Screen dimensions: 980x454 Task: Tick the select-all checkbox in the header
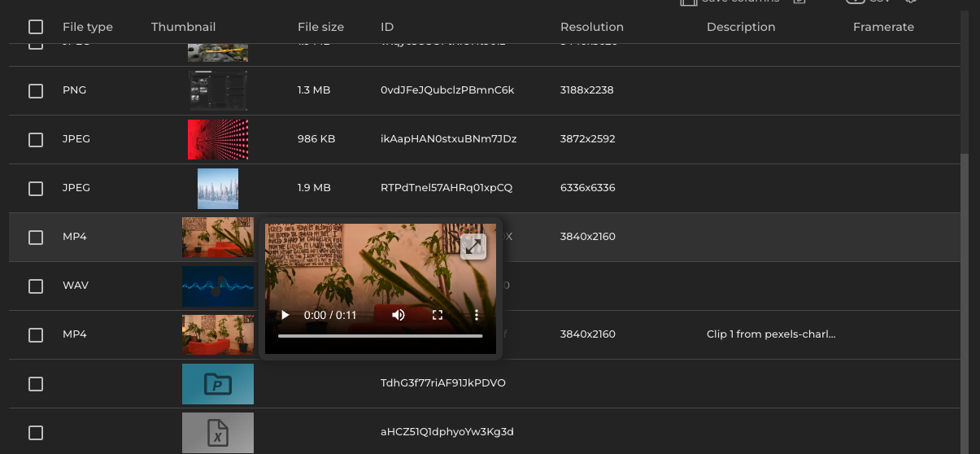pyautogui.click(x=36, y=27)
